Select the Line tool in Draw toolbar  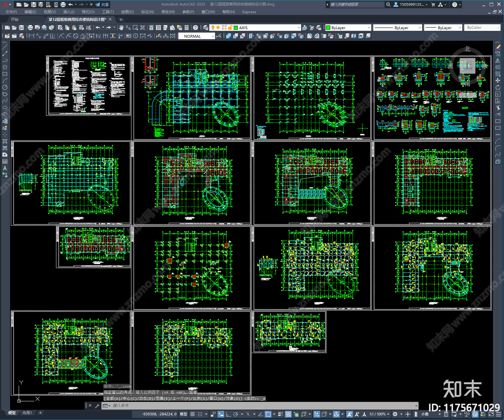pos(5,47)
